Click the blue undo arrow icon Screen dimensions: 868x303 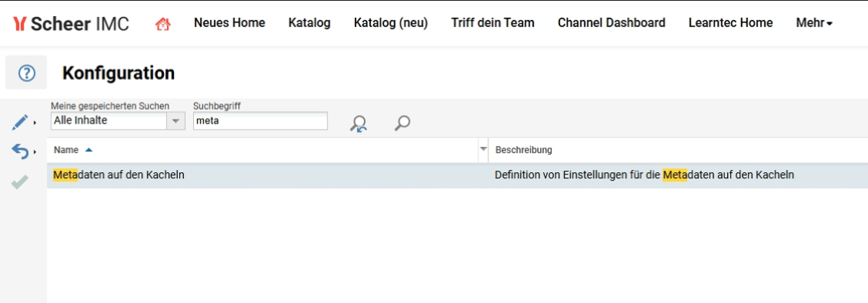tap(20, 151)
